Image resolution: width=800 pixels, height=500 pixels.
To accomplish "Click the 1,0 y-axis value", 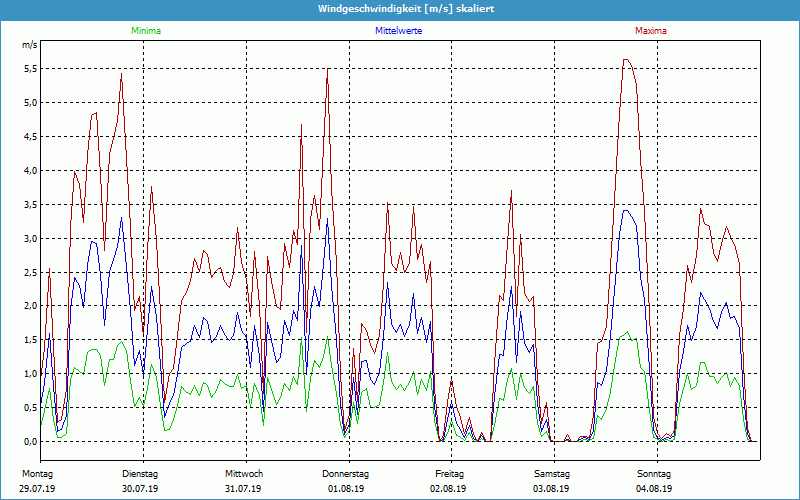I will click(31, 373).
